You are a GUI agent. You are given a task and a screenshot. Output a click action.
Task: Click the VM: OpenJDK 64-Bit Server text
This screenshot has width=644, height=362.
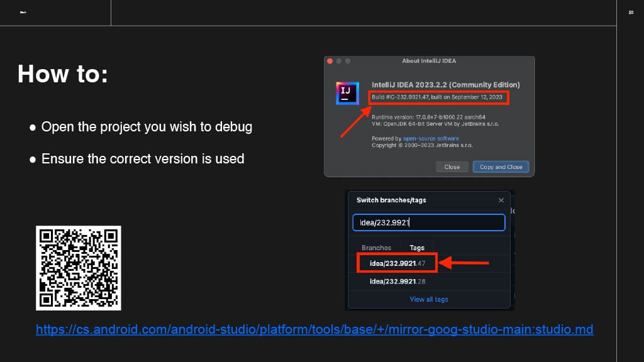[435, 124]
